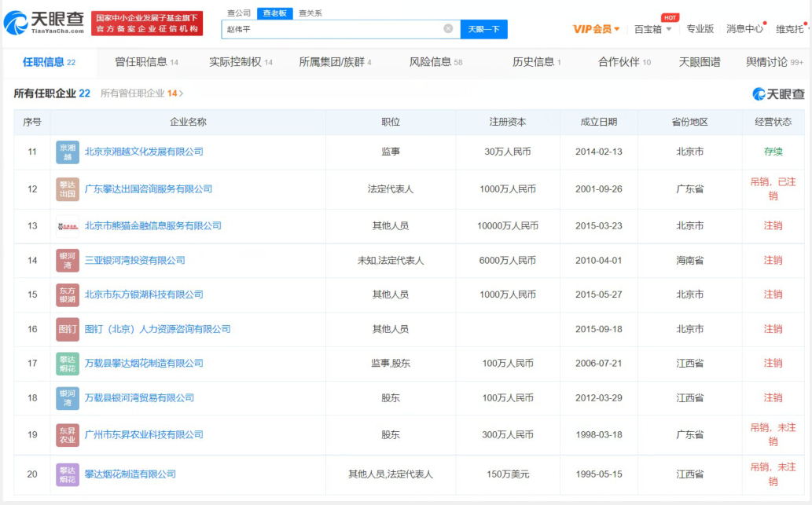
Task: Clear the search box with the X icon
Action: (x=449, y=29)
